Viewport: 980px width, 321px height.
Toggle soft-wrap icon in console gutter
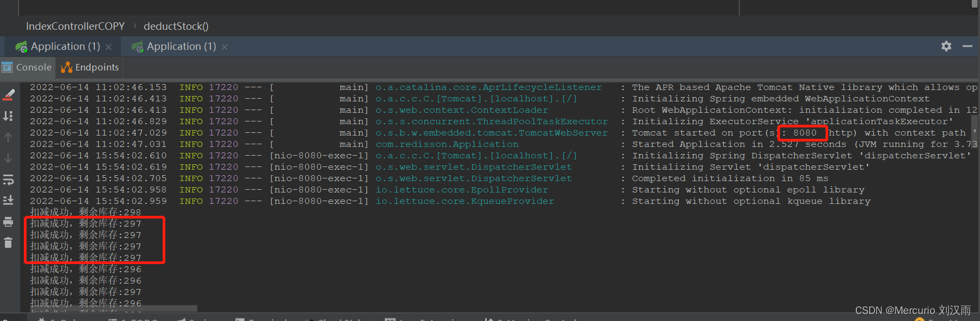[8, 179]
